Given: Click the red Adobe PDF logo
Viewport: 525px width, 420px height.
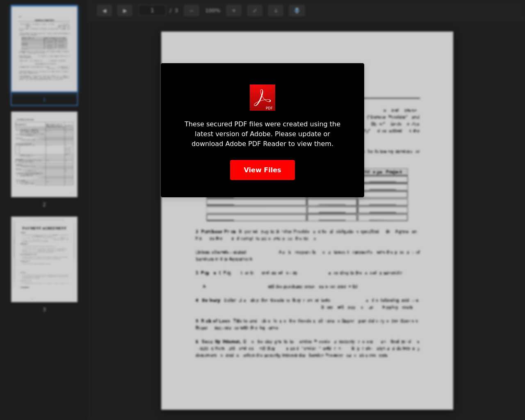Looking at the screenshot, I should (x=262, y=98).
